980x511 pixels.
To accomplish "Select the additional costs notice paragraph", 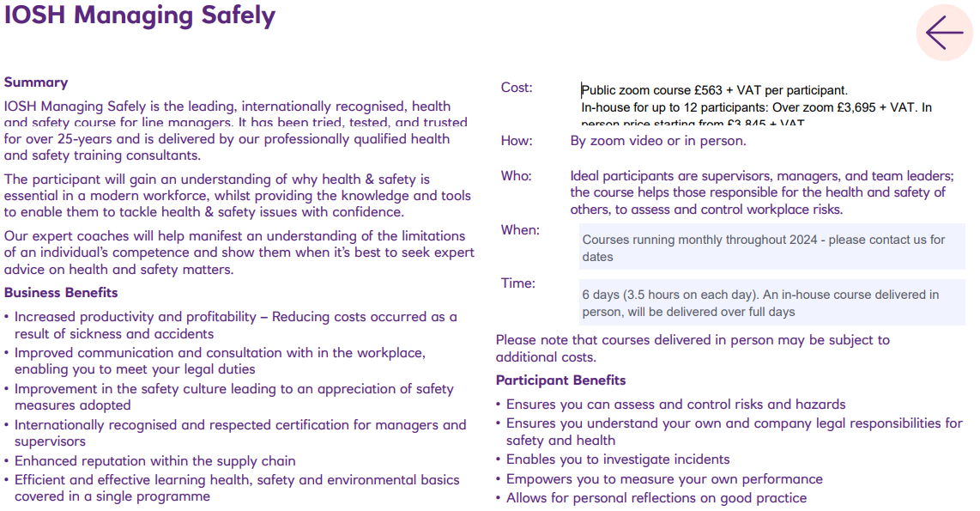I will point(695,348).
